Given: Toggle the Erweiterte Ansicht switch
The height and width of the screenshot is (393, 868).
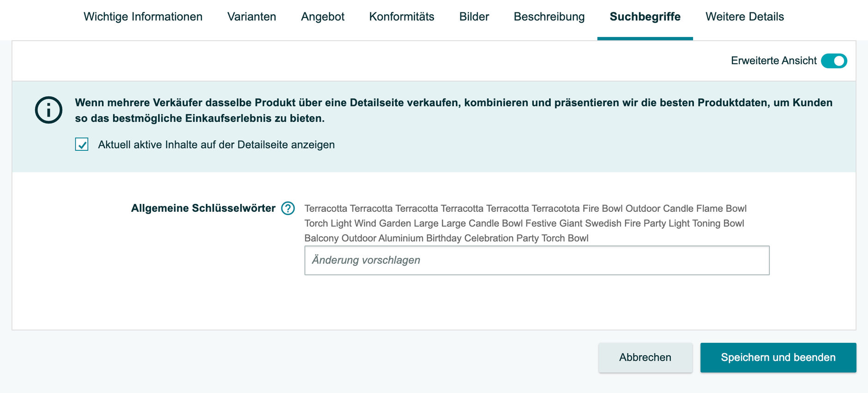Looking at the screenshot, I should 834,61.
